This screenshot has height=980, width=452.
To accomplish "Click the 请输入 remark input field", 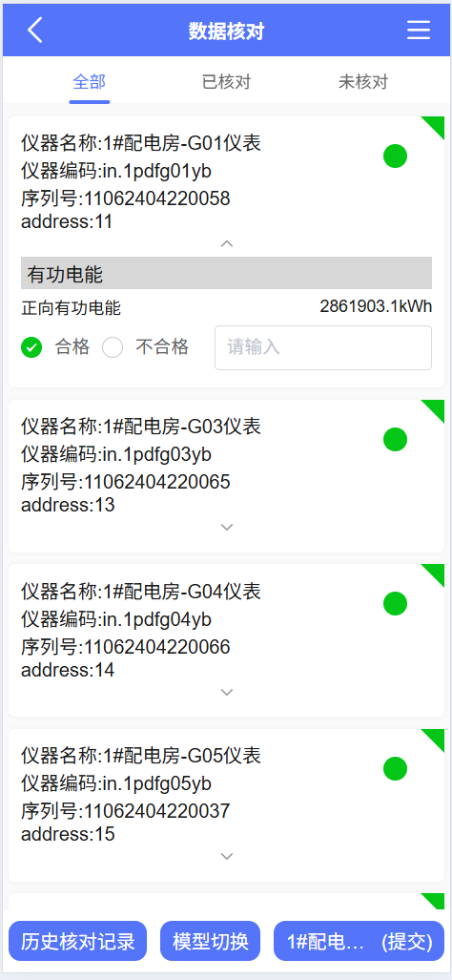I will (323, 347).
